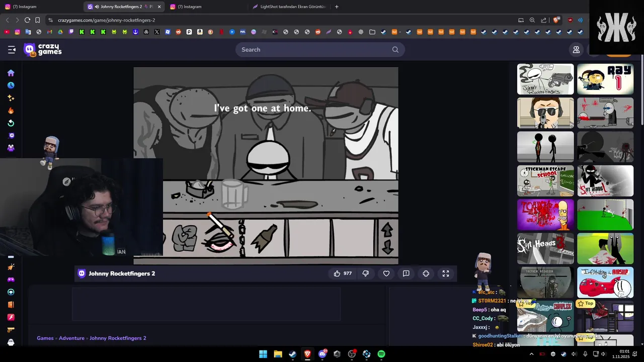This screenshot has width=644, height=362.
Task: Open controller category icon in sidebar
Action: click(x=11, y=280)
